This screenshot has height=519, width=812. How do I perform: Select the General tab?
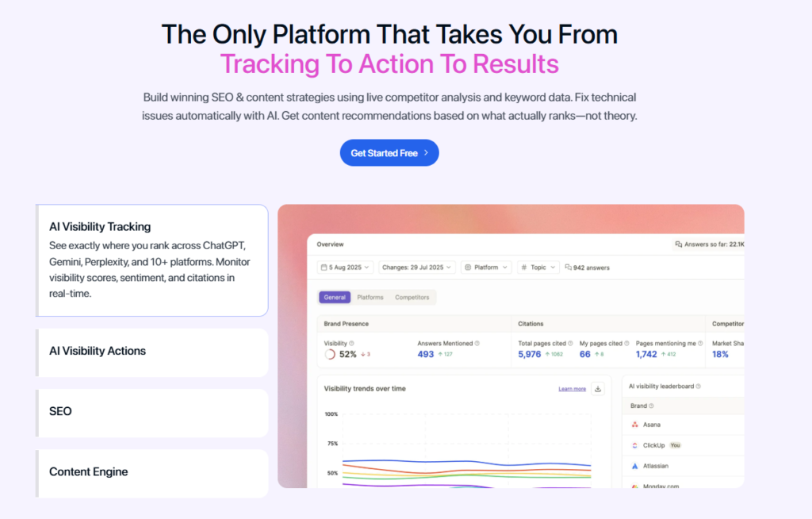tap(335, 298)
